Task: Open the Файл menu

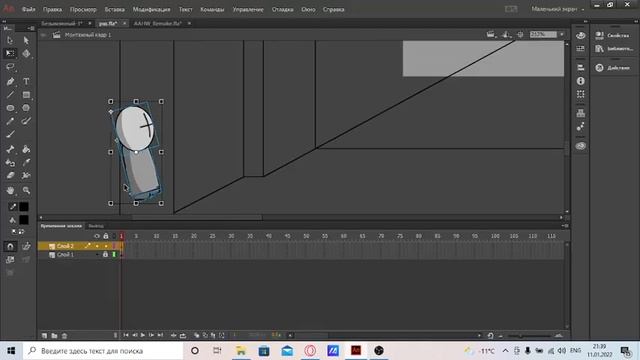Action: pos(28,9)
